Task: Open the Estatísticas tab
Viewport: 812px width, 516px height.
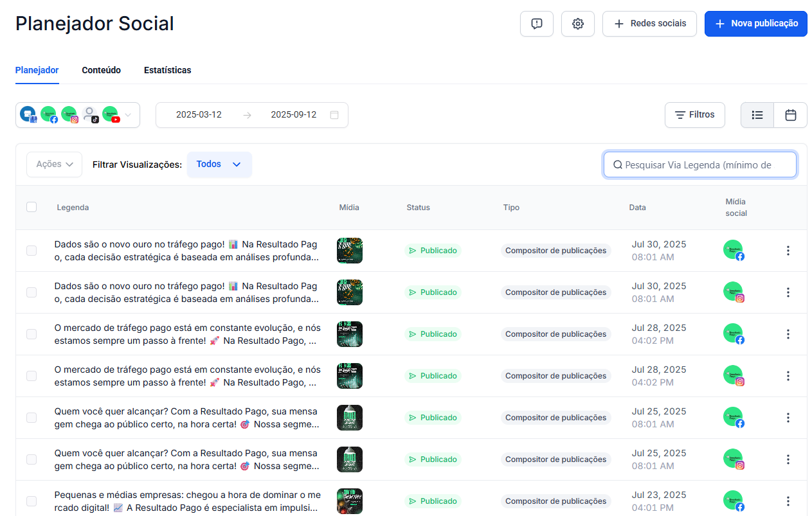Action: [x=167, y=70]
